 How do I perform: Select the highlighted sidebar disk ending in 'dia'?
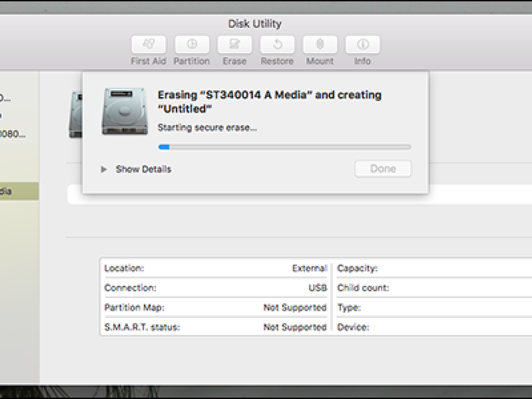[19, 191]
